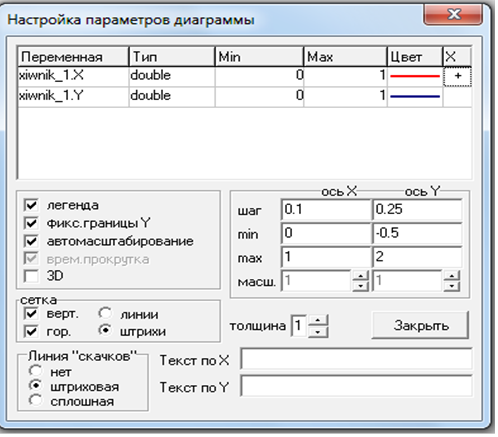Click Min value 0 of xiwnik_1.X
Viewport: 498px width, 437px height.
tap(259, 76)
